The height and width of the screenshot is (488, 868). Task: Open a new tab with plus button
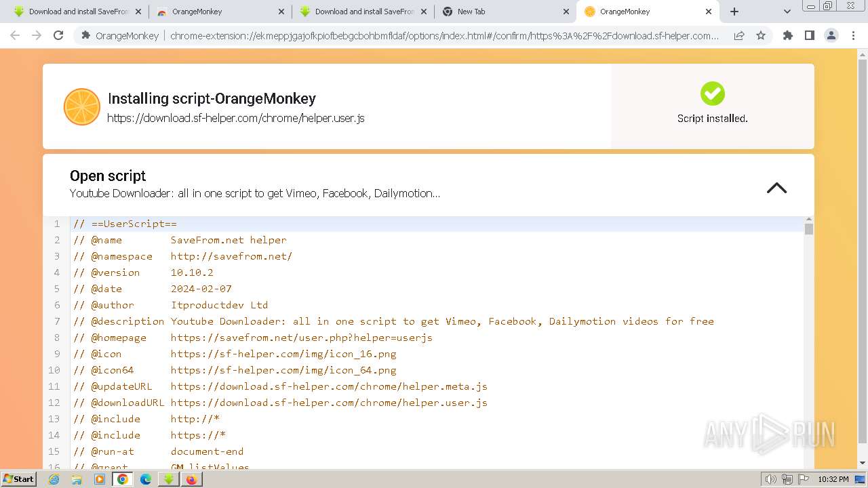[734, 12]
